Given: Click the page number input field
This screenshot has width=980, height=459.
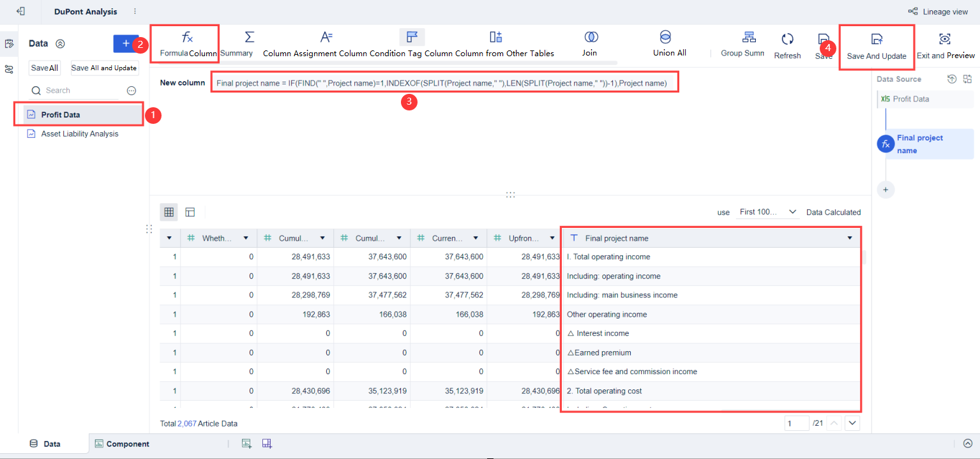Looking at the screenshot, I should pyautogui.click(x=796, y=423).
